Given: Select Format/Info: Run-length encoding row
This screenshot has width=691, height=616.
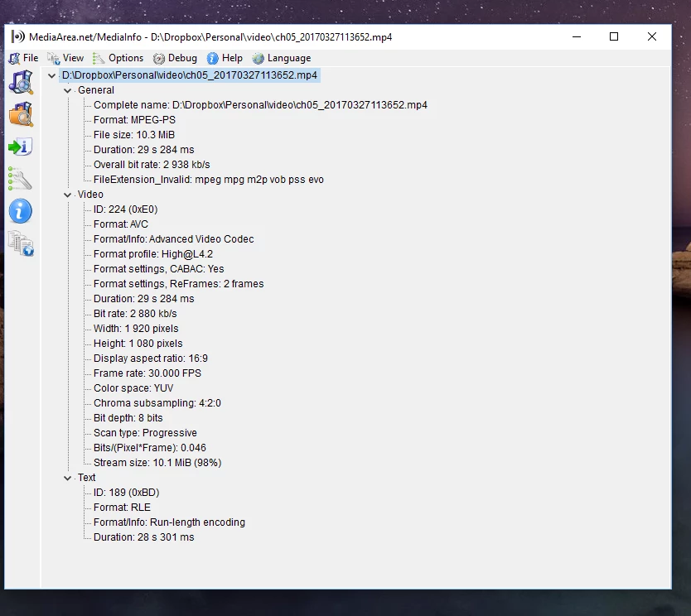Looking at the screenshot, I should pyautogui.click(x=169, y=522).
